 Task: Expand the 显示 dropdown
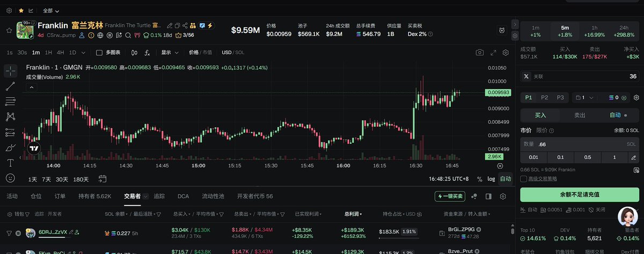pyautogui.click(x=170, y=53)
